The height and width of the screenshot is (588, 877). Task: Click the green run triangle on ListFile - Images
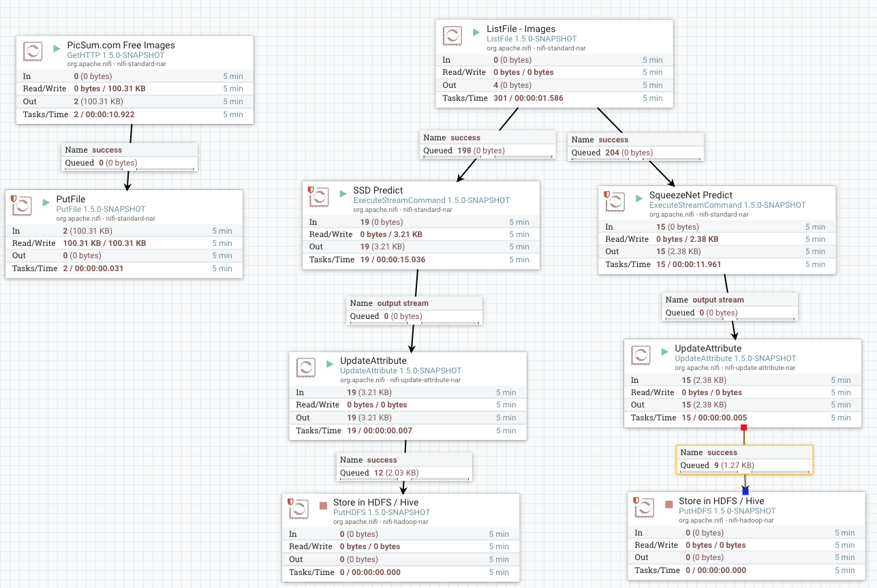point(474,31)
